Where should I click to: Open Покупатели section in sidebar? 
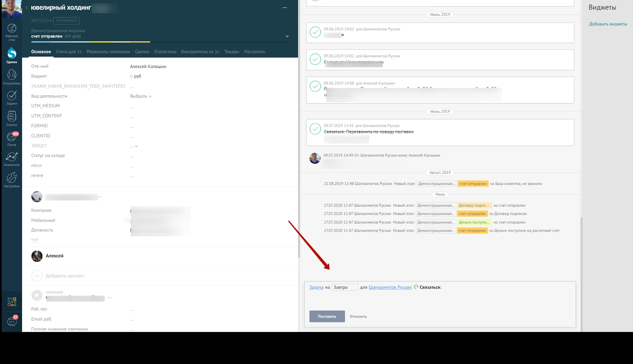tap(11, 76)
